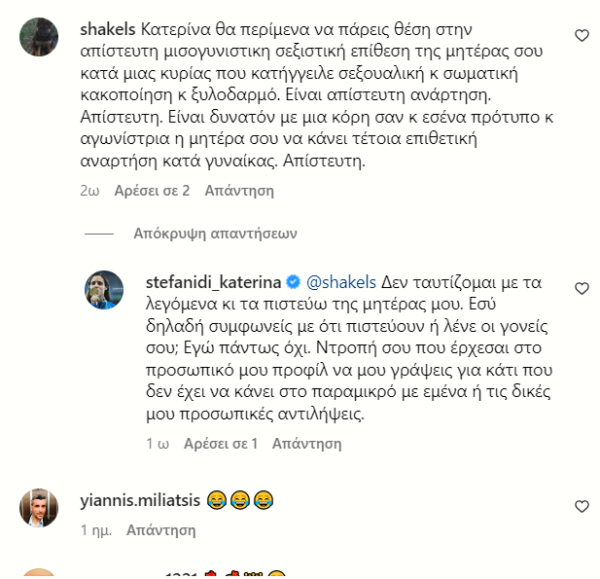View likes 'Αρέσει σε 2' on shakels comment
Viewport: 600px width, 579px height.
click(152, 188)
